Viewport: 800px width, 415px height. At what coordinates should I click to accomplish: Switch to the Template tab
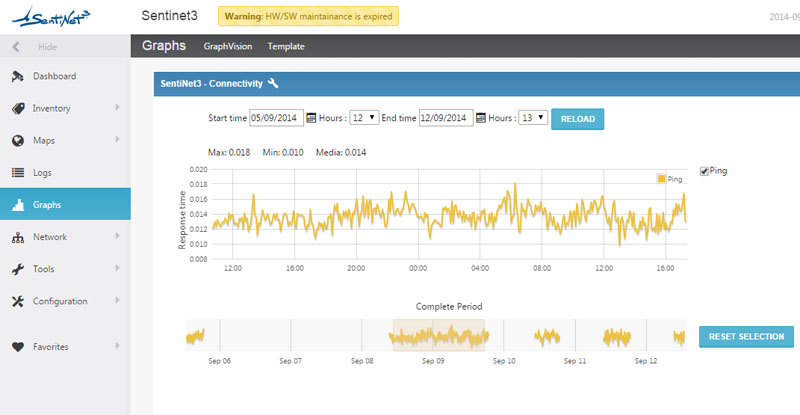(286, 46)
